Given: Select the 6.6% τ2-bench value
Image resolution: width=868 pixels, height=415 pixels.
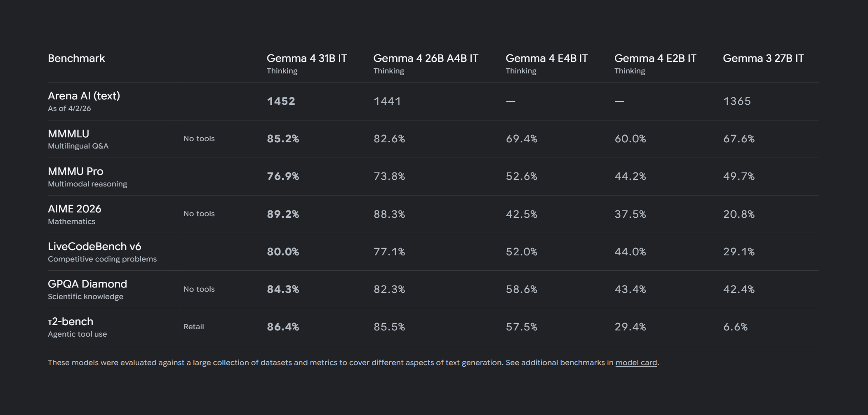Looking at the screenshot, I should tap(735, 327).
